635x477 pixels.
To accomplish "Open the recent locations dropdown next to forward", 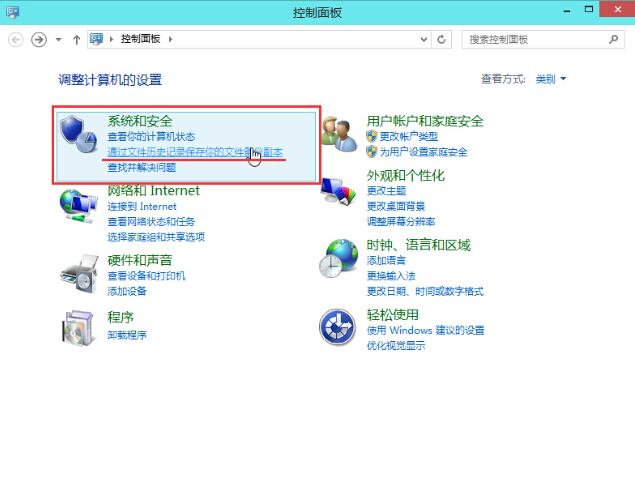I will [x=59, y=39].
